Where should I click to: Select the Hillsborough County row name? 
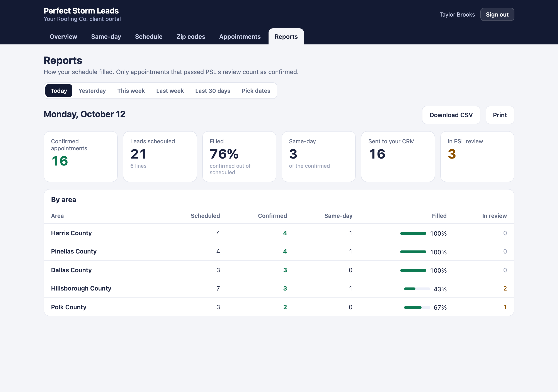click(81, 289)
